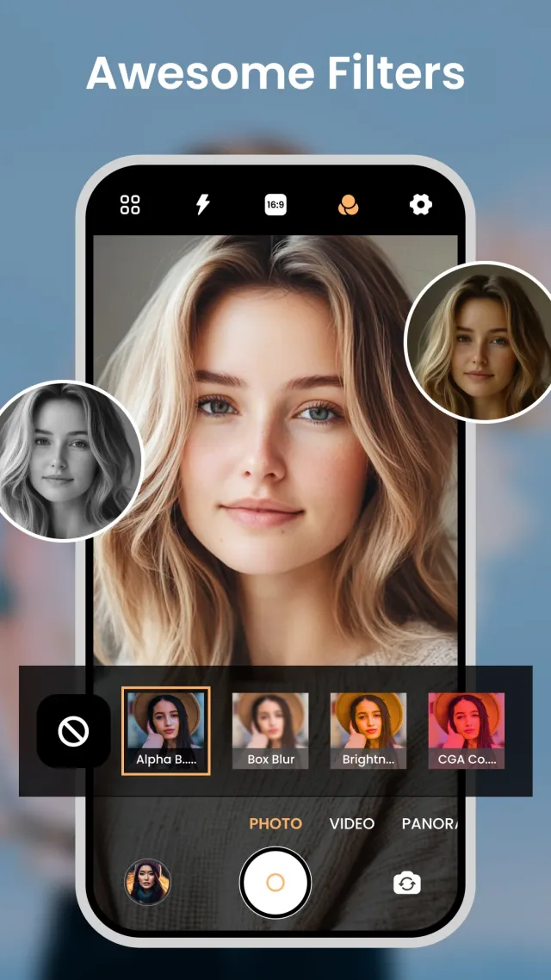The width and height of the screenshot is (551, 980).
Task: Toggle the flash lightning icon
Action: (203, 204)
